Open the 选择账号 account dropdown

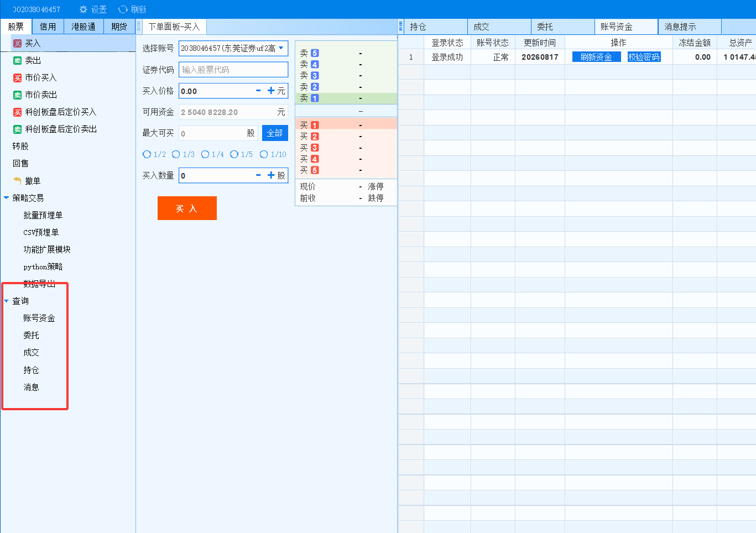point(233,48)
